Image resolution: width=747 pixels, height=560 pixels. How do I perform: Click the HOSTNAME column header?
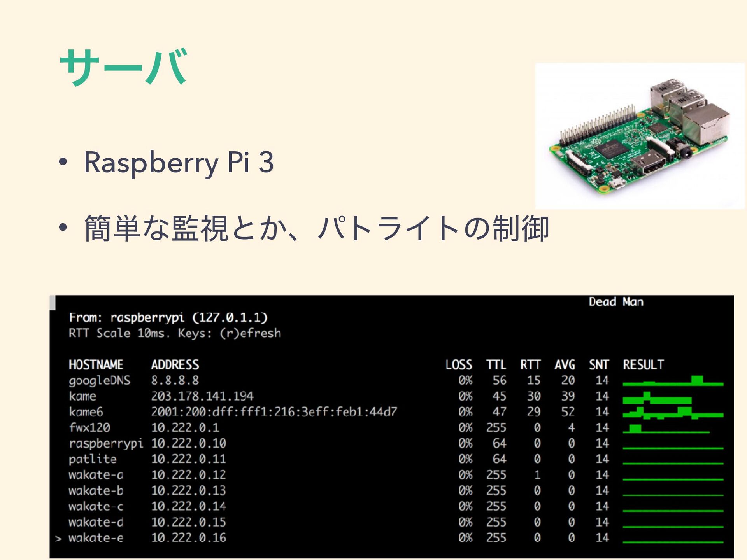click(96, 364)
